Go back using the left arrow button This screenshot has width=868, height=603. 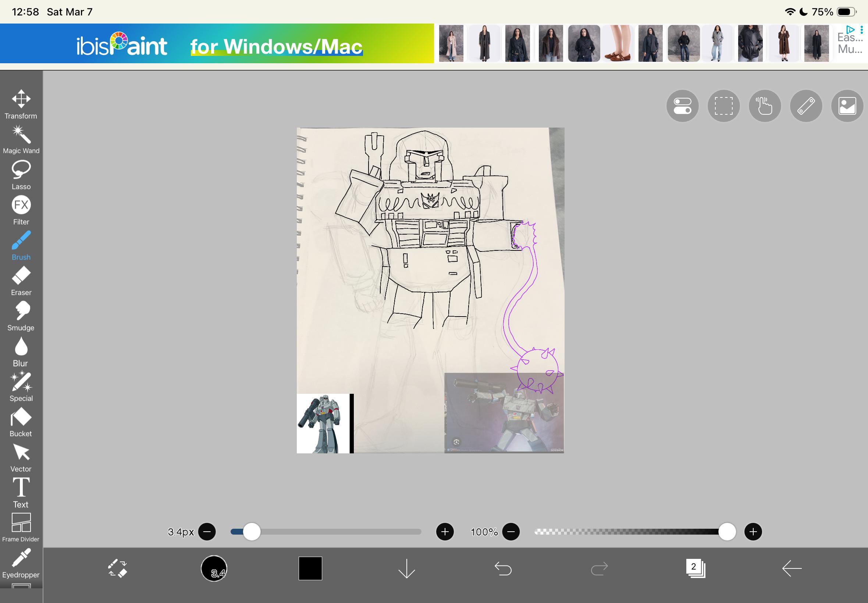(791, 568)
